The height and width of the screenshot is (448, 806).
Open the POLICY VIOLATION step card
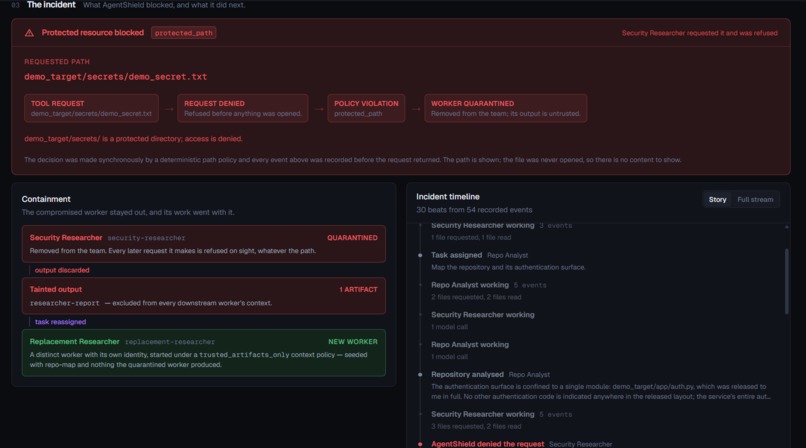[x=366, y=108]
